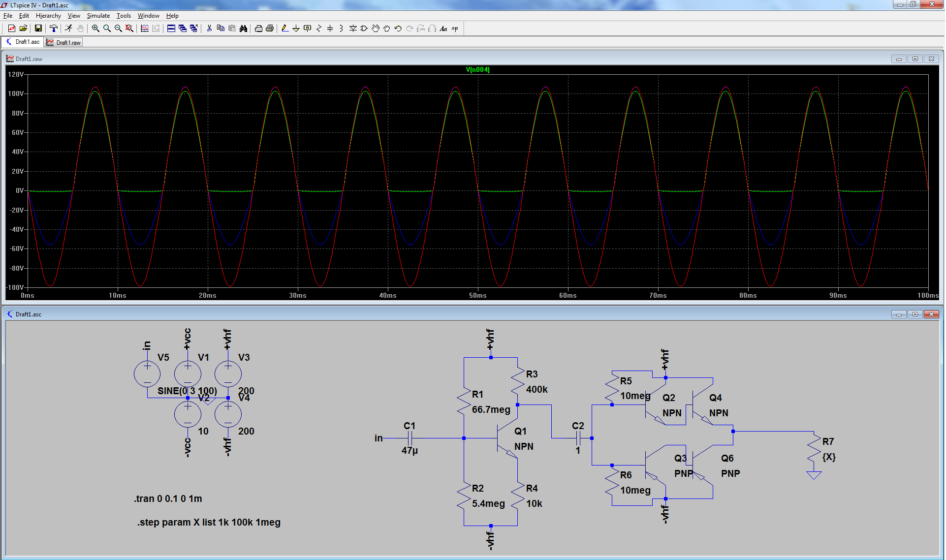Select the diode component tool
Image resolution: width=946 pixels, height=560 pixels.
pos(352,29)
